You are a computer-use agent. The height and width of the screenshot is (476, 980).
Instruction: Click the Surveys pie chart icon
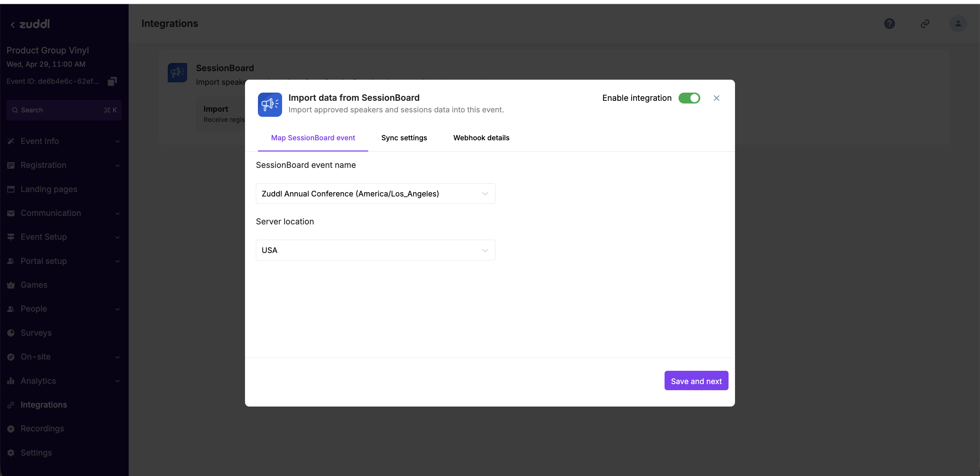pyautogui.click(x=11, y=333)
